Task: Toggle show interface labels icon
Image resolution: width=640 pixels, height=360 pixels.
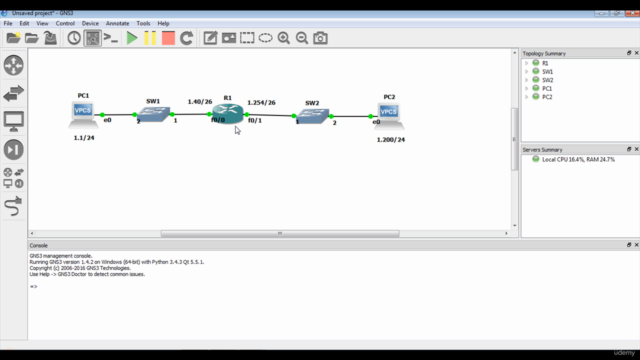Action: coord(93,38)
